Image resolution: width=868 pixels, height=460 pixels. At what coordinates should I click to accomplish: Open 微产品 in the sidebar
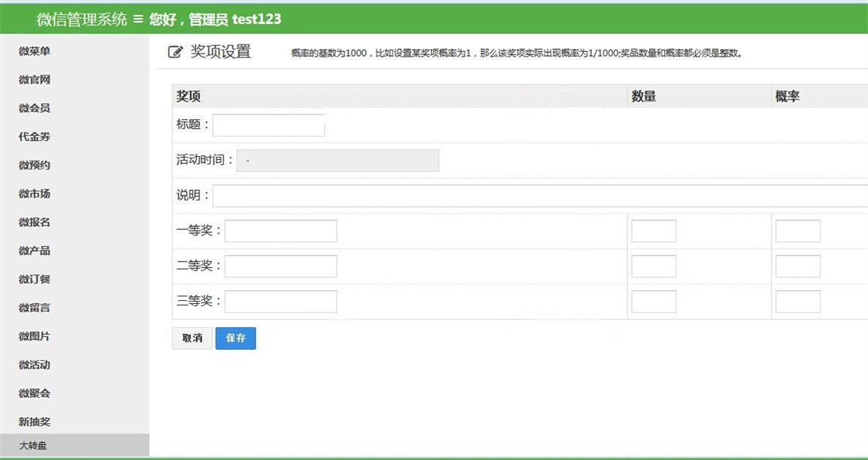coord(34,250)
